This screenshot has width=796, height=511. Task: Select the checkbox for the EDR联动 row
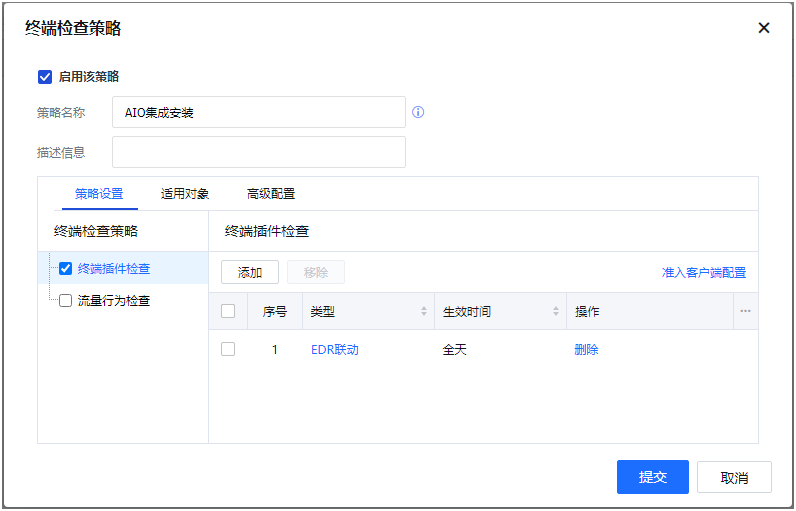click(x=228, y=349)
